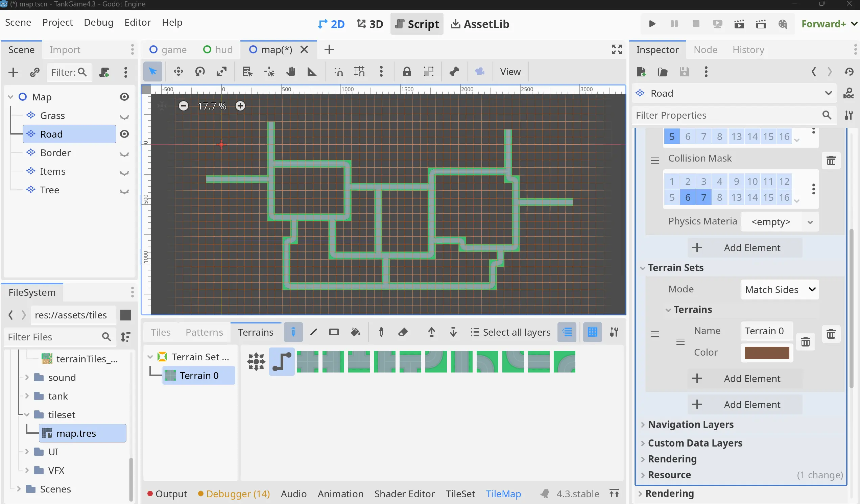The height and width of the screenshot is (504, 860).
Task: Expand the sound folder
Action: click(x=27, y=377)
